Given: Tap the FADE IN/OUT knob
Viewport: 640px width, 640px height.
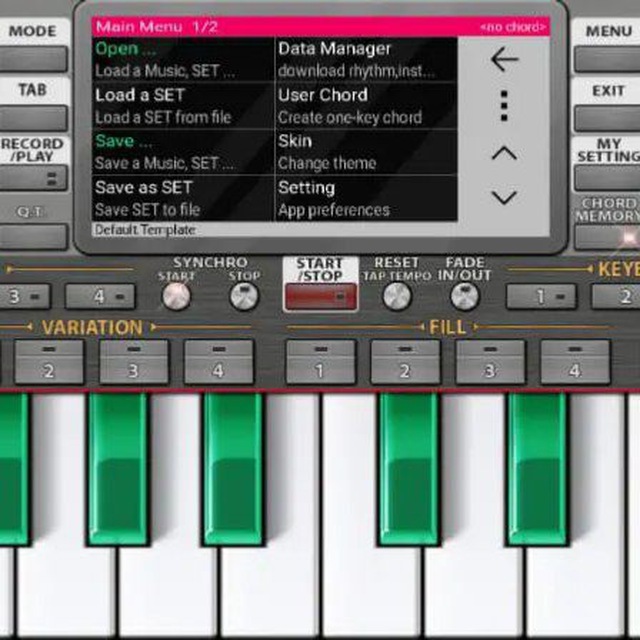Looking at the screenshot, I should (464, 296).
